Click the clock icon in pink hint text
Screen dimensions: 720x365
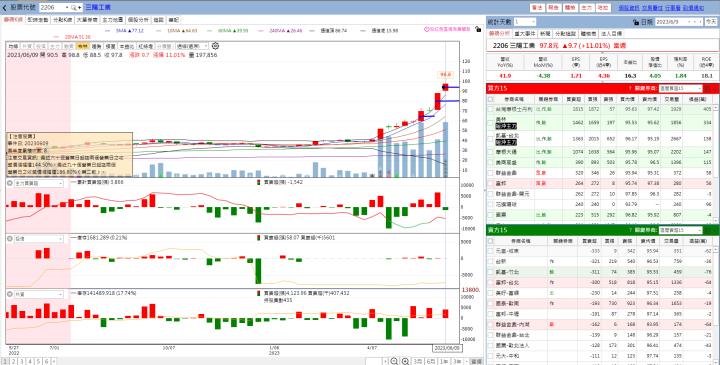coord(426,29)
